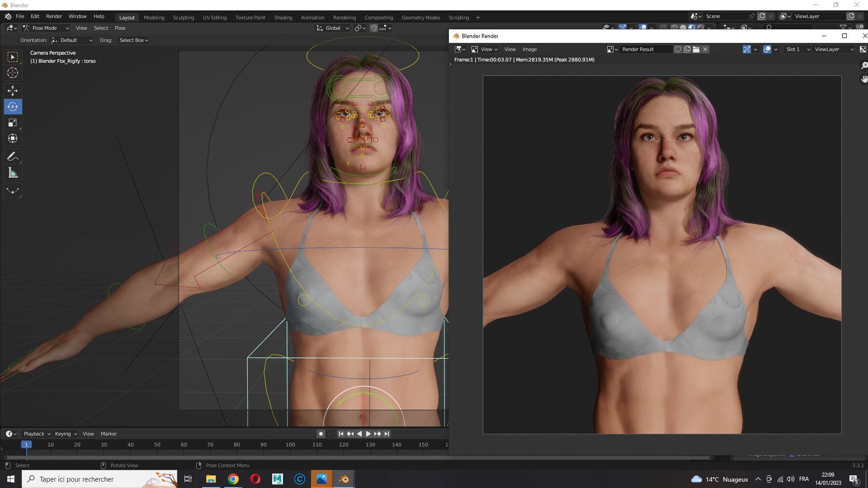Pin the scene to workspace
This screenshot has height=488, width=868.
(751, 16)
